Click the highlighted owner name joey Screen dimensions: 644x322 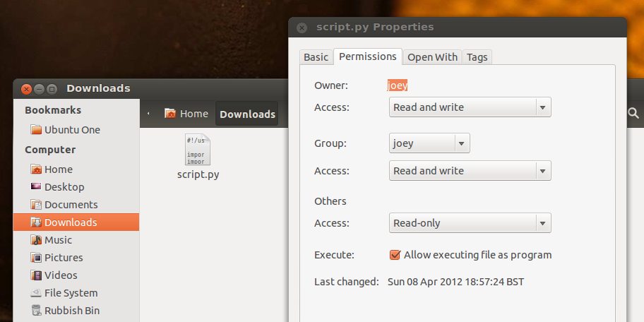397,85
